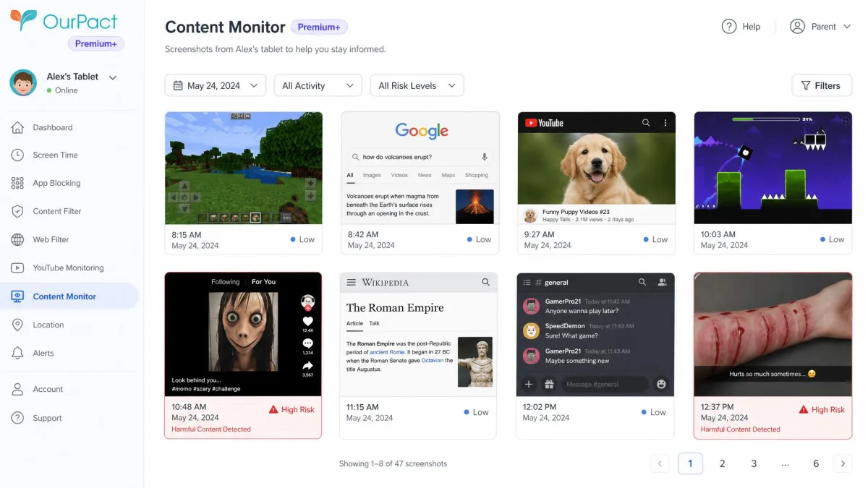Click "Harmful Content Detected" under 12:37 PM
This screenshot has width=868, height=488.
741,429
